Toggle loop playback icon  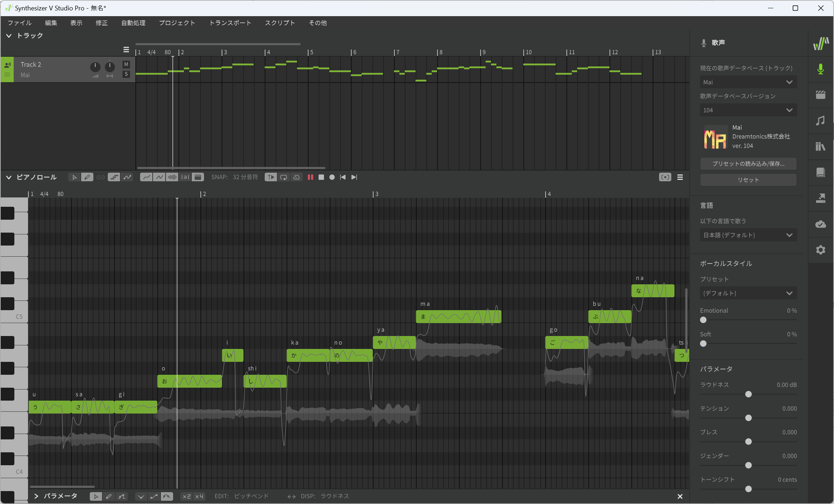(284, 177)
